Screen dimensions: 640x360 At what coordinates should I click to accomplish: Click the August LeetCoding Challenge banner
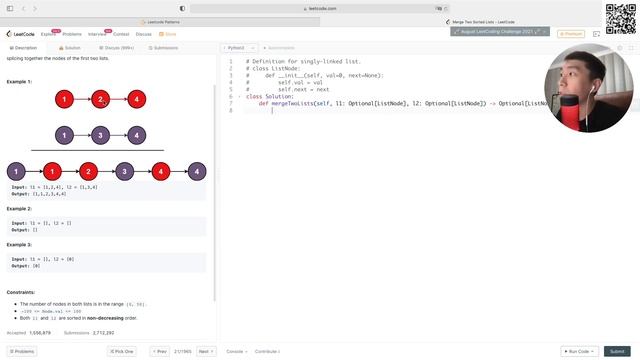pos(500,31)
